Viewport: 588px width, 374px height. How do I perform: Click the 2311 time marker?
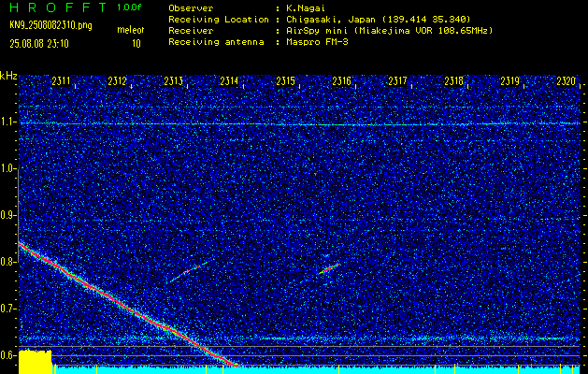[61, 81]
